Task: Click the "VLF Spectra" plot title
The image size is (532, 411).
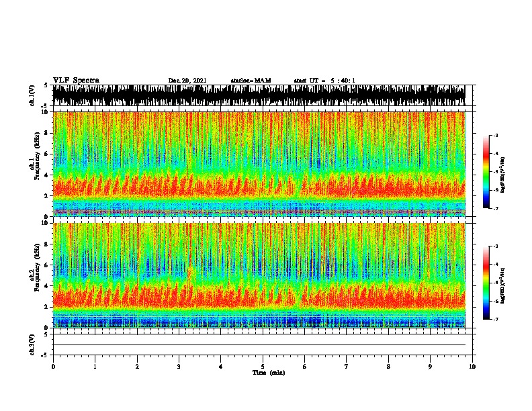Action: pyautogui.click(x=76, y=81)
